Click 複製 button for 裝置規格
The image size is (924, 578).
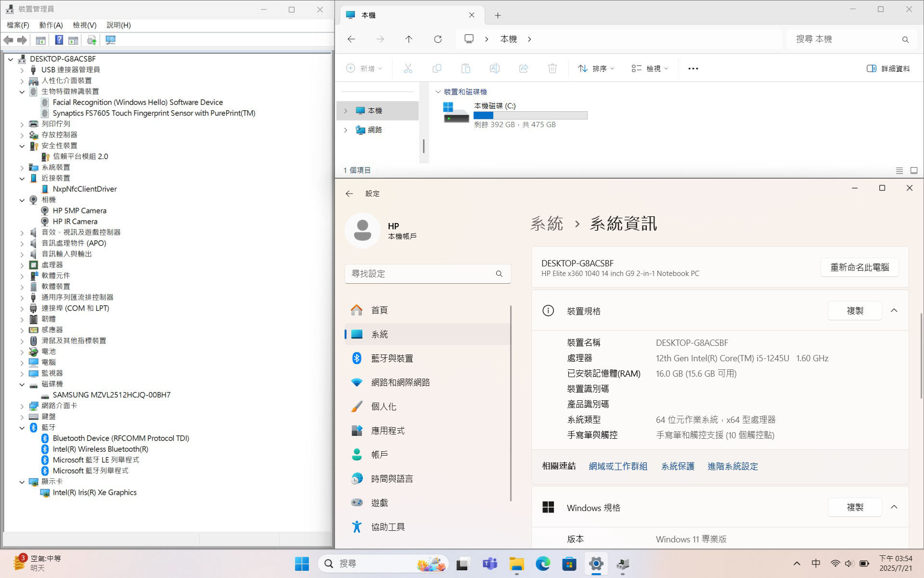pos(855,311)
